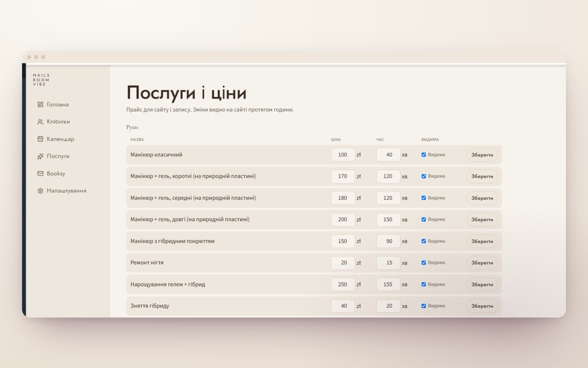
Task: Click price field 20 for Ремонт нігтя
Action: click(x=343, y=263)
